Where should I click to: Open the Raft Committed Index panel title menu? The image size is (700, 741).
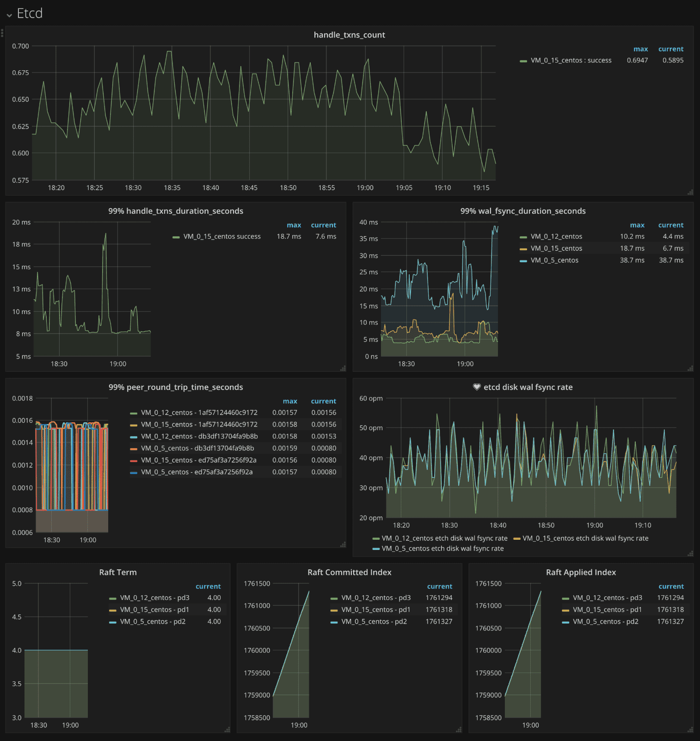[349, 573]
